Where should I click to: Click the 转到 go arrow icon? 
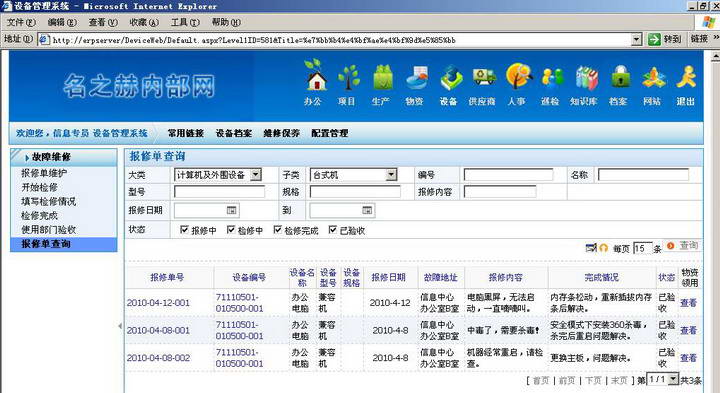click(654, 39)
